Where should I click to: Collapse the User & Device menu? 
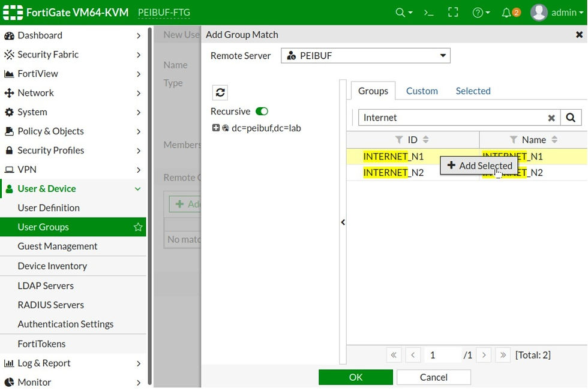coord(73,188)
